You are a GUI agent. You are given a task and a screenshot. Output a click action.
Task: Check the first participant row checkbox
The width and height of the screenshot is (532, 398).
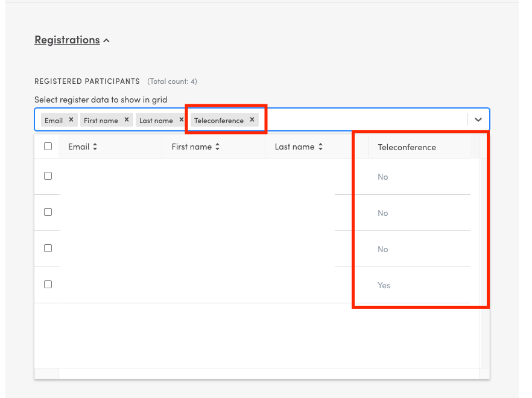(x=48, y=176)
